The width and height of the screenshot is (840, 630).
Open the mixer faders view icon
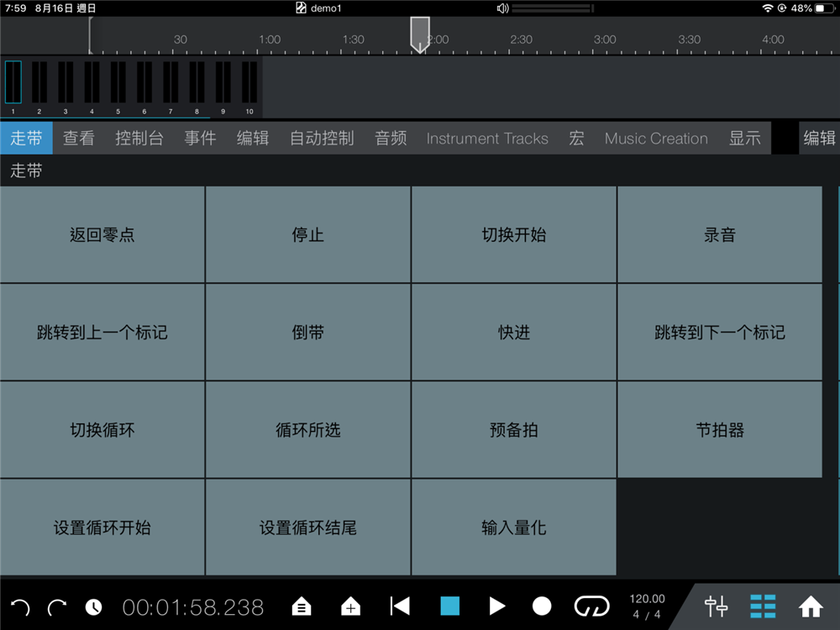(x=717, y=606)
